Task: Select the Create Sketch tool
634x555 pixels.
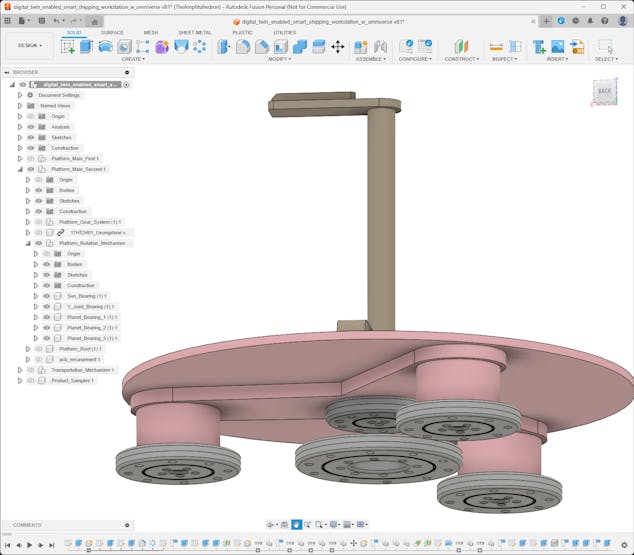Action: click(68, 47)
